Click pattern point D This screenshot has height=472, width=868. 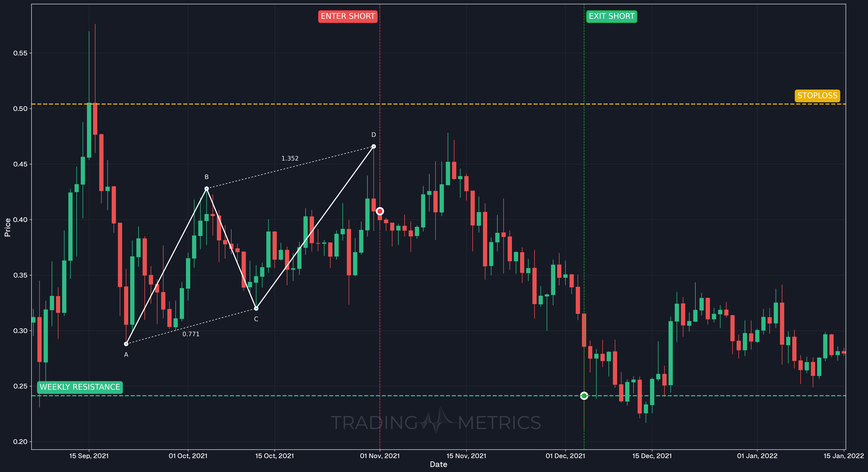pos(373,146)
